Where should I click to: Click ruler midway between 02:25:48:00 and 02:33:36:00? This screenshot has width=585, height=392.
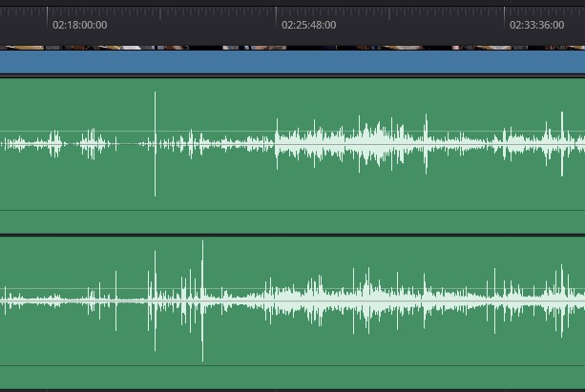[390, 19]
